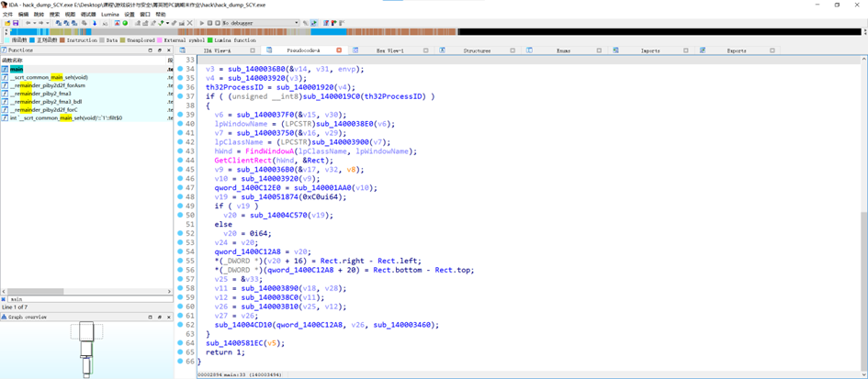Screen dimensions: 868x379
Task: Open the Lumina menu
Action: click(109, 14)
